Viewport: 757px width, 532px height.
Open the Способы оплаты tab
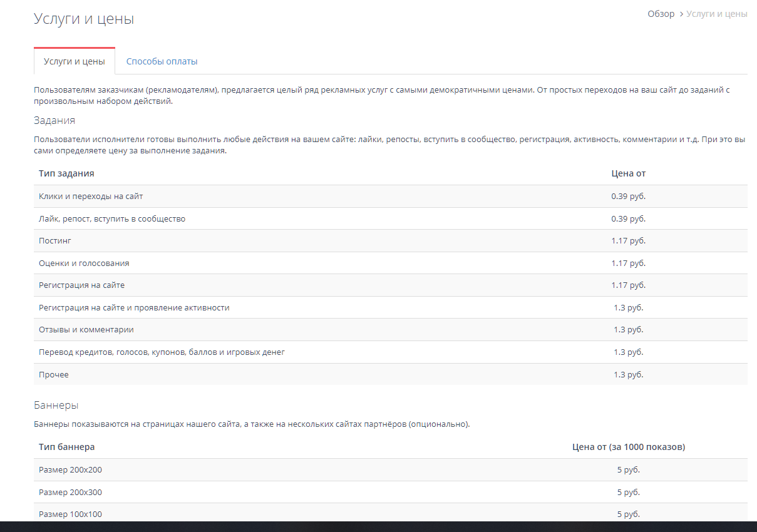pyautogui.click(x=162, y=61)
